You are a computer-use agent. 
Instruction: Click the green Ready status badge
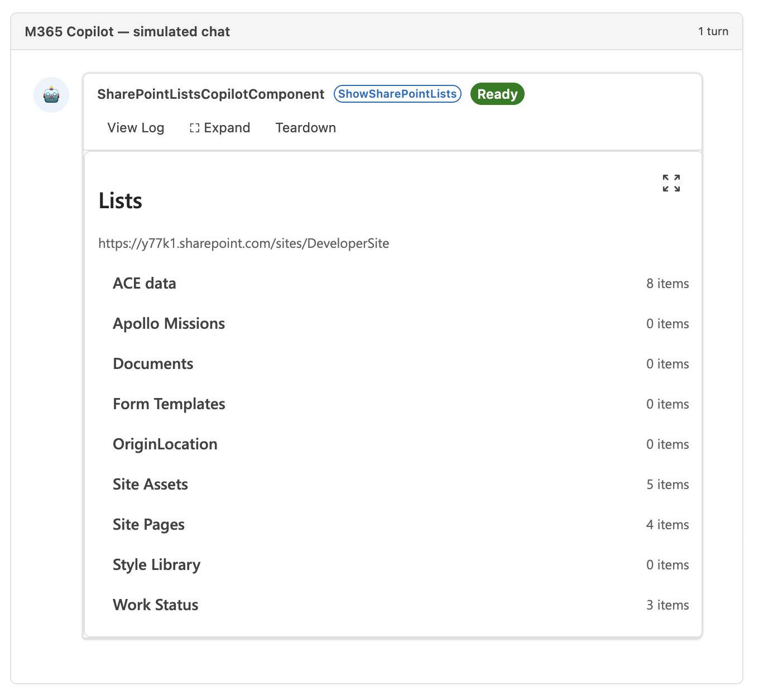497,94
